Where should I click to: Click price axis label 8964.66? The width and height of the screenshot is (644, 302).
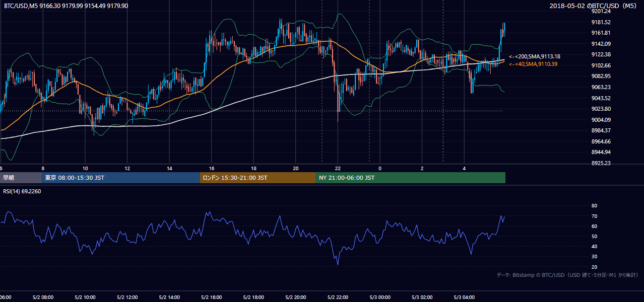pyautogui.click(x=601, y=141)
